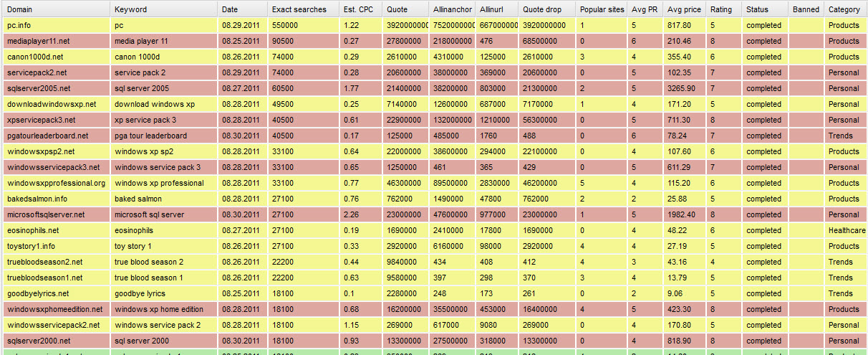
Task: Click keyword cell 'microsoft sql server'
Action: (x=164, y=214)
